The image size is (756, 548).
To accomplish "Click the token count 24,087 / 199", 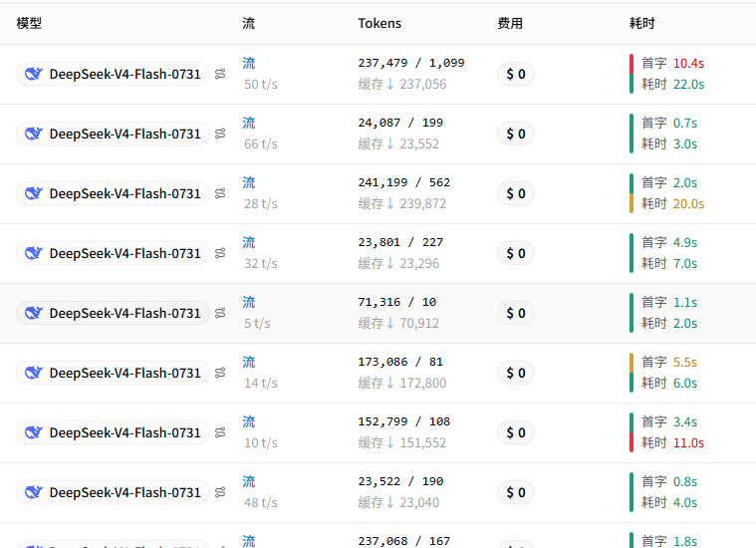I will [x=400, y=123].
